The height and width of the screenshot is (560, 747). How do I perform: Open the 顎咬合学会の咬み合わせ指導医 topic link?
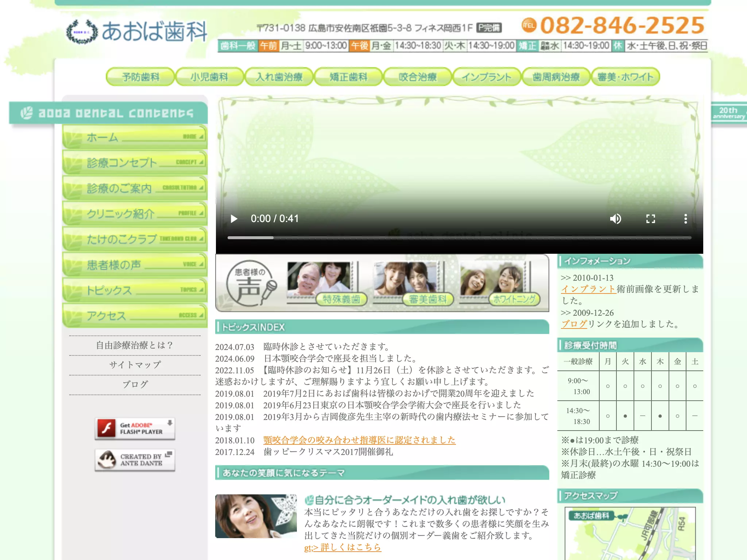[x=359, y=440]
